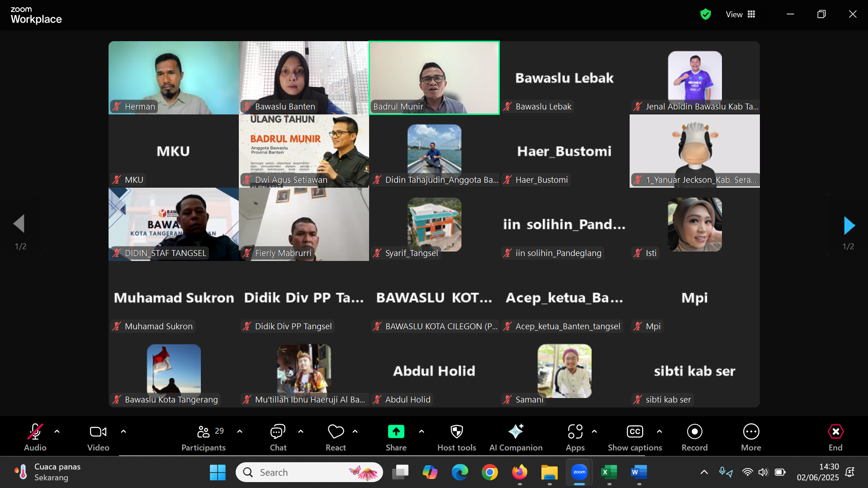
Task: Expand video options arrow next to Video
Action: pos(123,431)
